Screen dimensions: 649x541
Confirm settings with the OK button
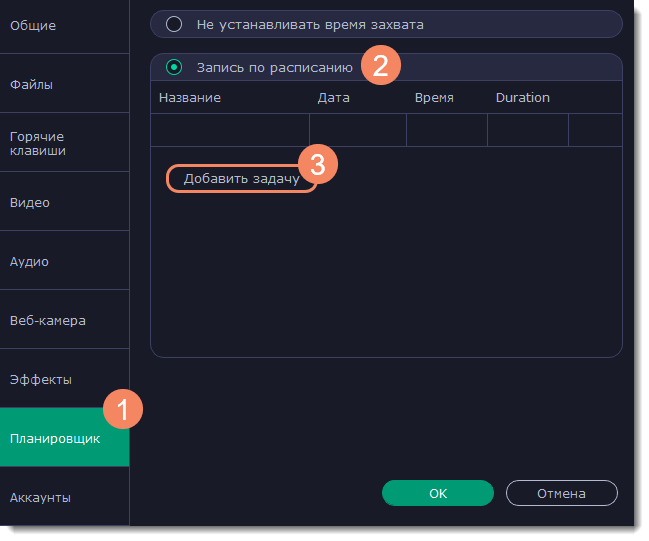(438, 493)
